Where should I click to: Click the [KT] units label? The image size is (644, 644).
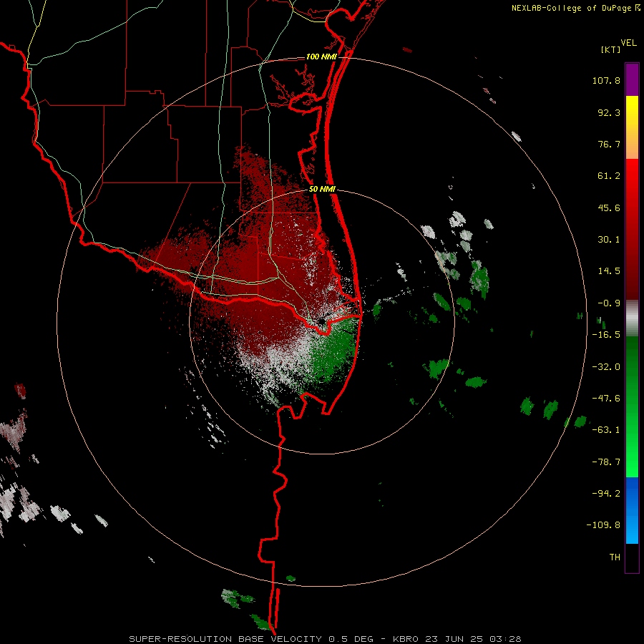[611, 49]
